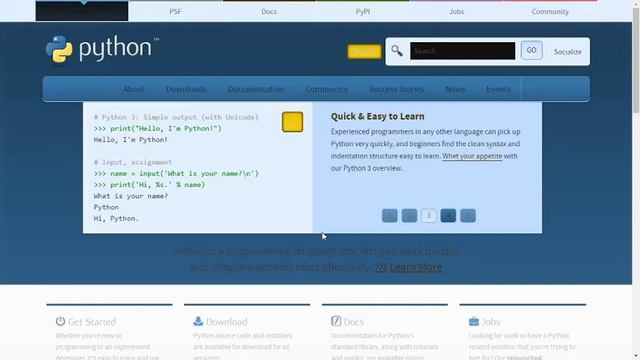640x360 pixels.
Task: Launch the interactive shell yellow button
Action: click(292, 122)
